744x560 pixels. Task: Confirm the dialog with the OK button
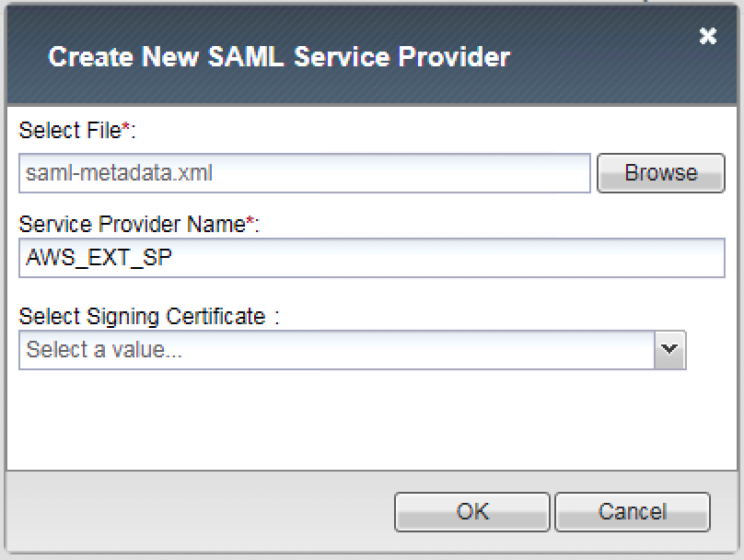point(472,511)
